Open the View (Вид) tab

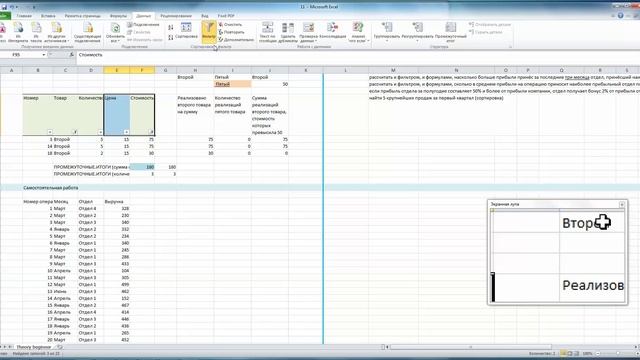pyautogui.click(x=204, y=16)
